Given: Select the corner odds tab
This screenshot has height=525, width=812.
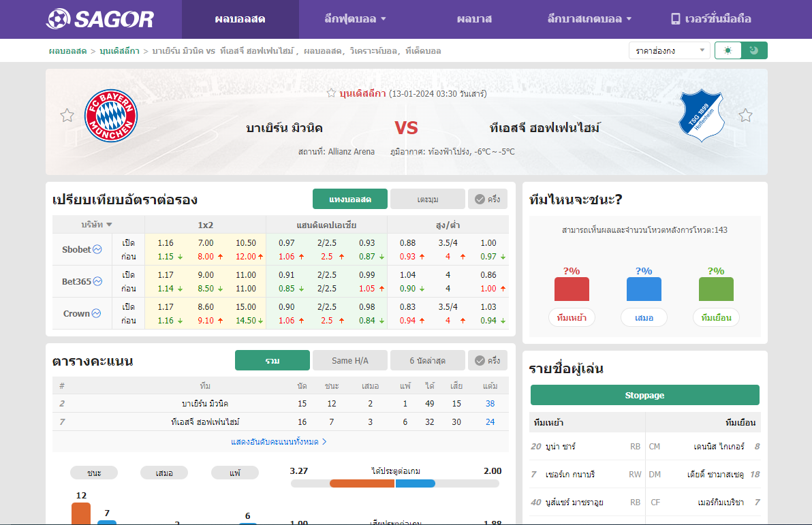Looking at the screenshot, I should pyautogui.click(x=428, y=200).
